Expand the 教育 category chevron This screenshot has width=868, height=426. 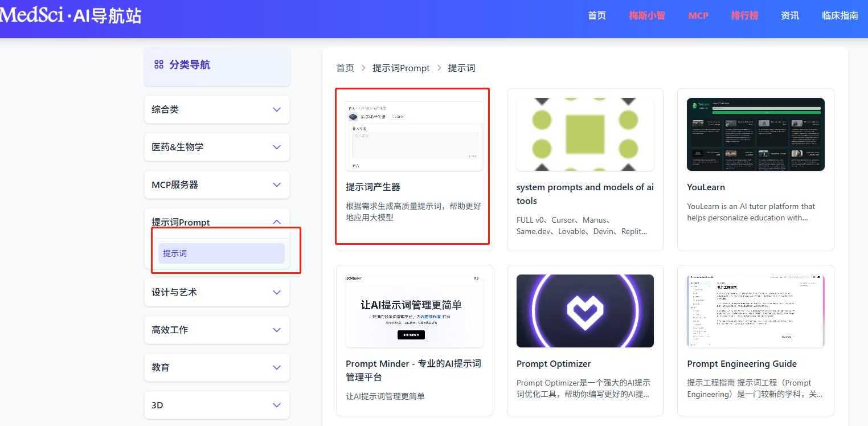[277, 367]
